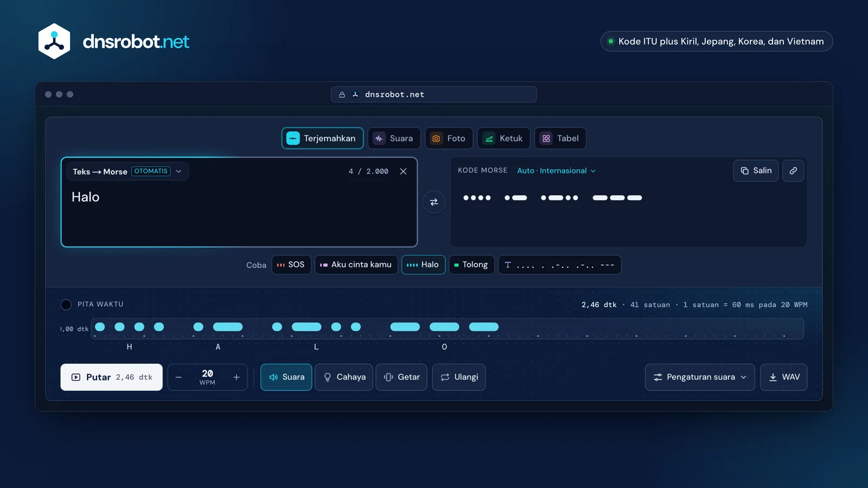Switch to the Tabel tab
Screen dimensions: 868x488
(x=560, y=138)
